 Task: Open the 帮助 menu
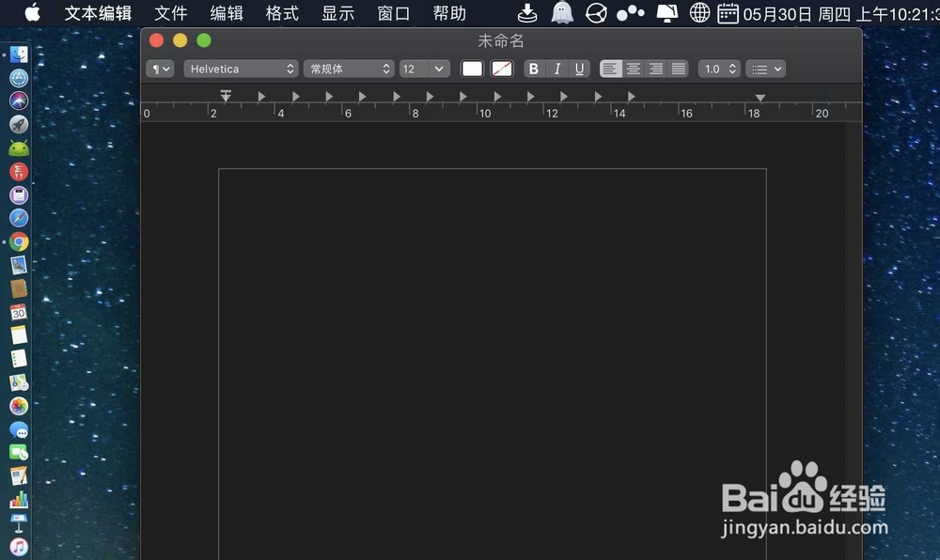(449, 13)
